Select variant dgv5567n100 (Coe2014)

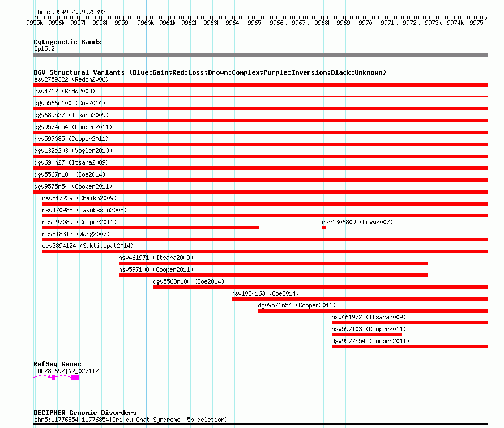70,174
